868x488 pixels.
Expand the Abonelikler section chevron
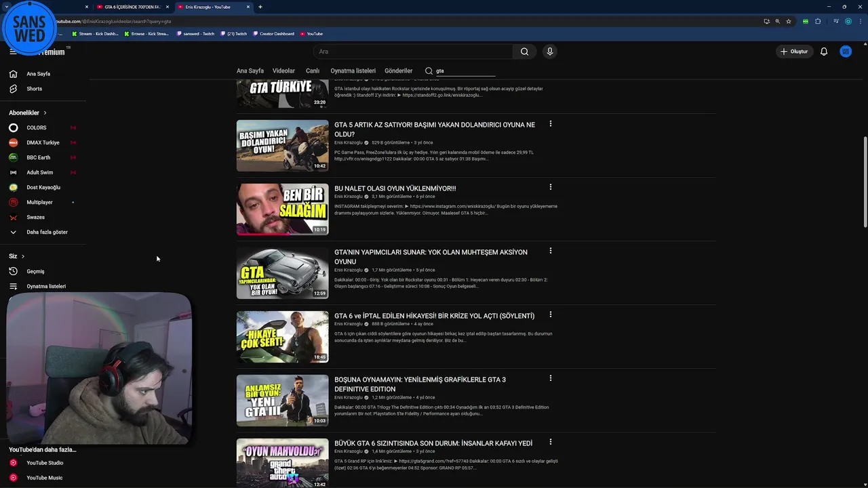click(45, 113)
